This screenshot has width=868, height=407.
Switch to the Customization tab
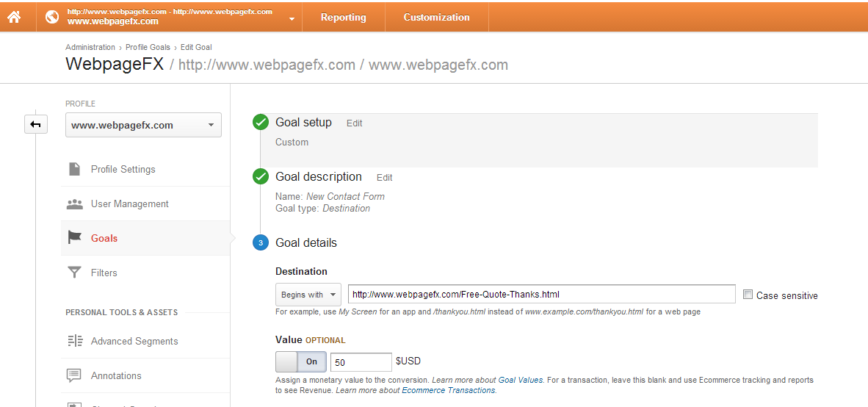point(436,17)
